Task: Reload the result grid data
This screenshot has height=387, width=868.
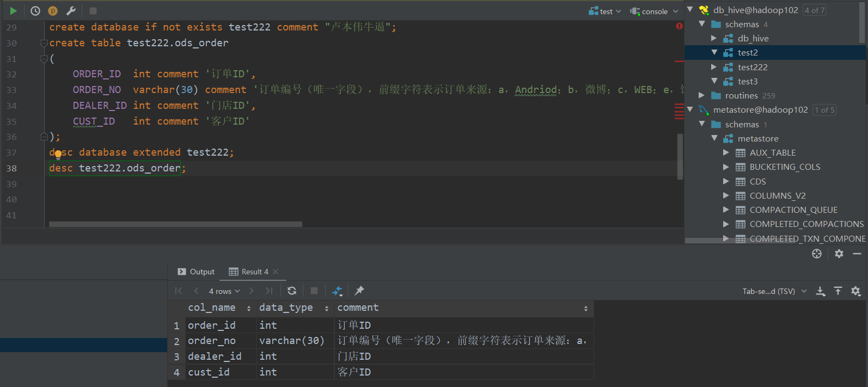Action: click(292, 291)
